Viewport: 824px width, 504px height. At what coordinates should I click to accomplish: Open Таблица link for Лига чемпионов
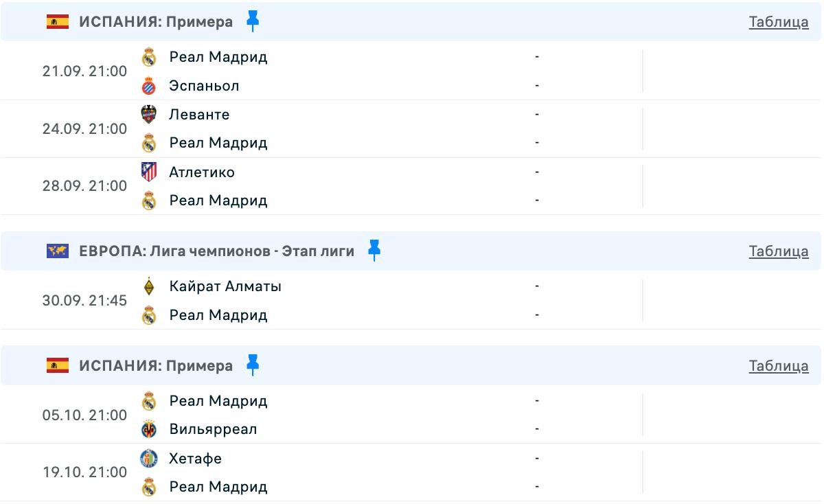click(x=779, y=251)
